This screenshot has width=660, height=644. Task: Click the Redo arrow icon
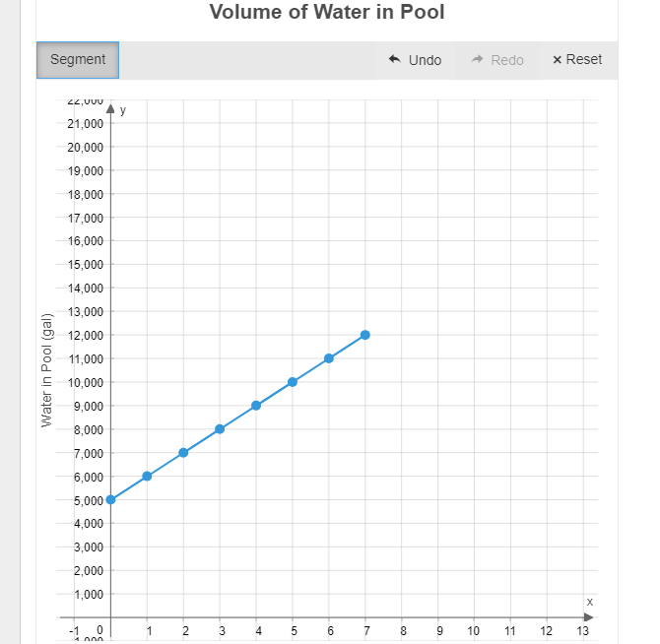pos(477,59)
